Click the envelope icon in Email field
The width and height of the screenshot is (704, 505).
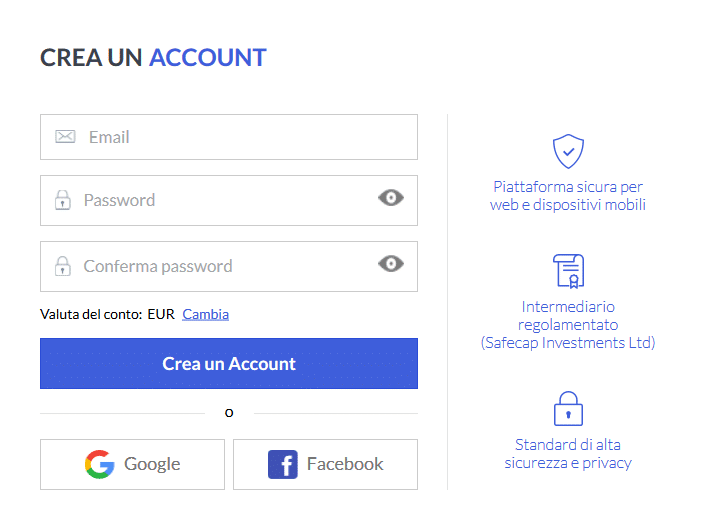[x=65, y=137]
